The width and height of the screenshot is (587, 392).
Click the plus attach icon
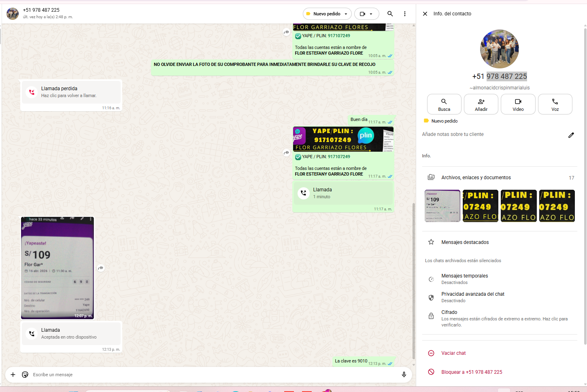pyautogui.click(x=13, y=375)
